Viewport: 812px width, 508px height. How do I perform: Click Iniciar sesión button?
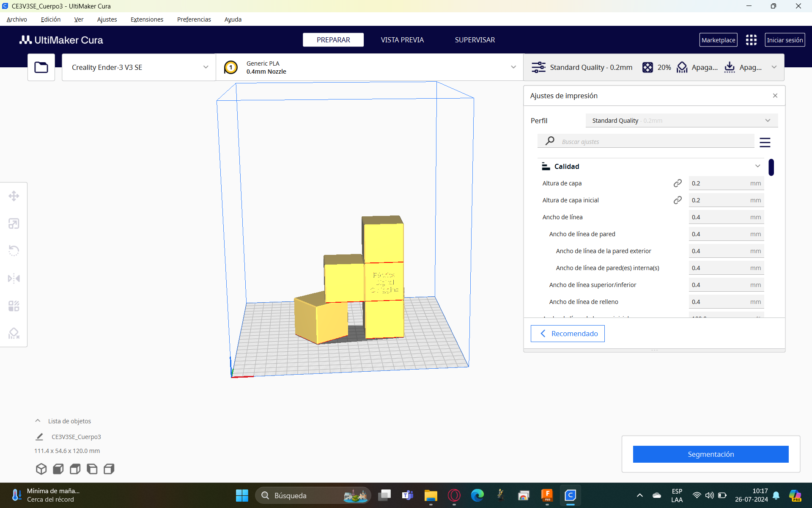(785, 40)
